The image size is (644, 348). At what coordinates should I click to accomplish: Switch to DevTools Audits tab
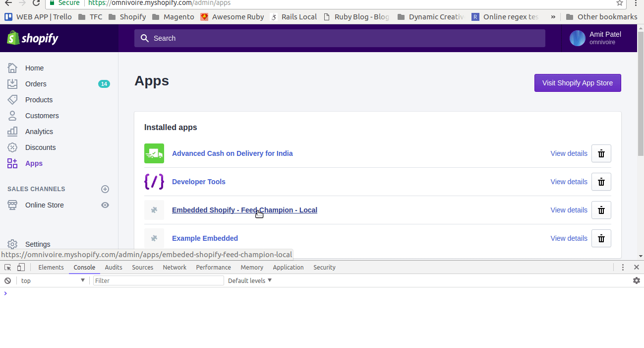114,267
